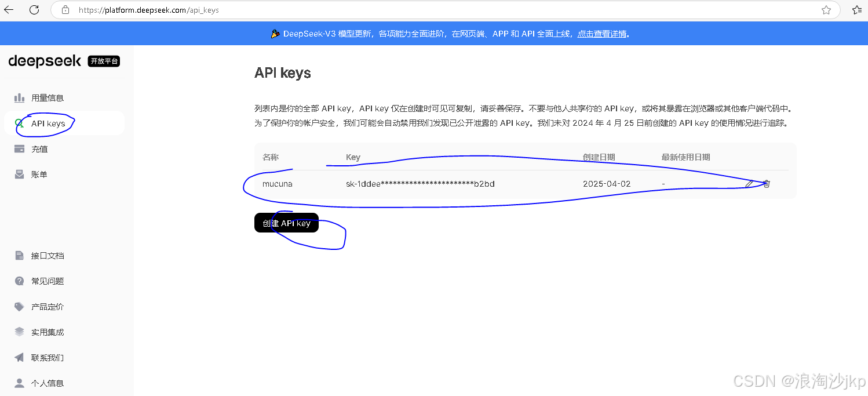The height and width of the screenshot is (396, 868).
Task: Open 产品定价 in the sidebar
Action: [x=48, y=307]
